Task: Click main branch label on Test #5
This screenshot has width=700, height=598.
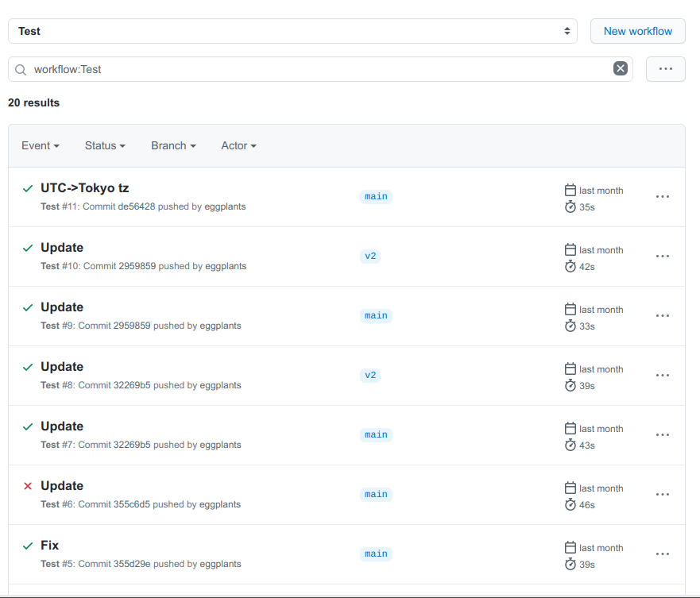Action: pos(376,554)
